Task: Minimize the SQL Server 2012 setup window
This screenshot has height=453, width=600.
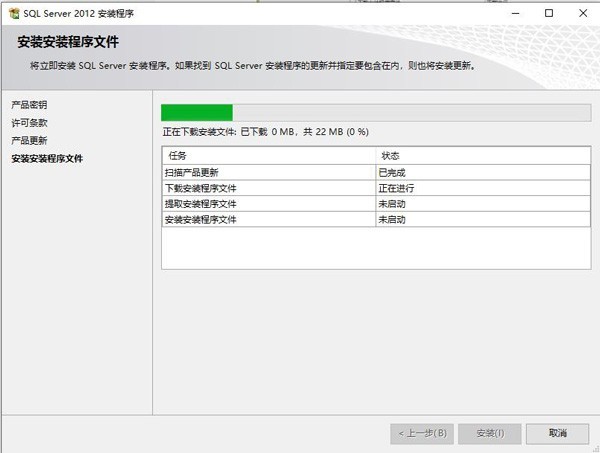Action: click(x=515, y=13)
